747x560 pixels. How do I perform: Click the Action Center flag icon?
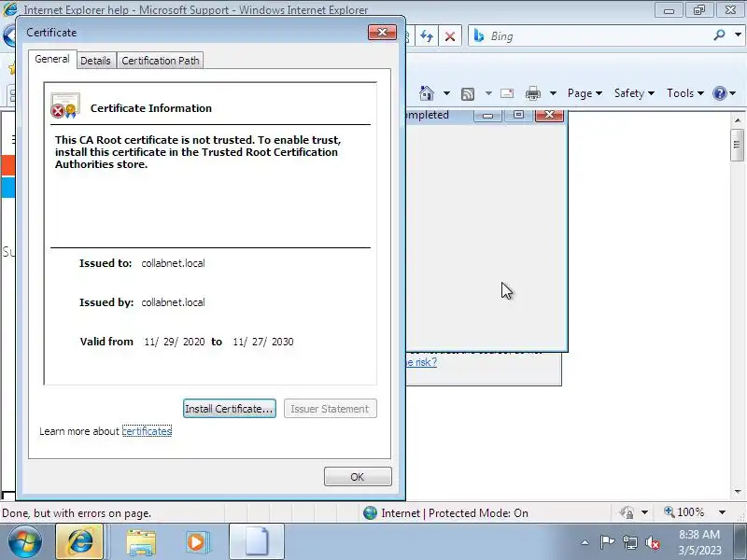tap(607, 542)
